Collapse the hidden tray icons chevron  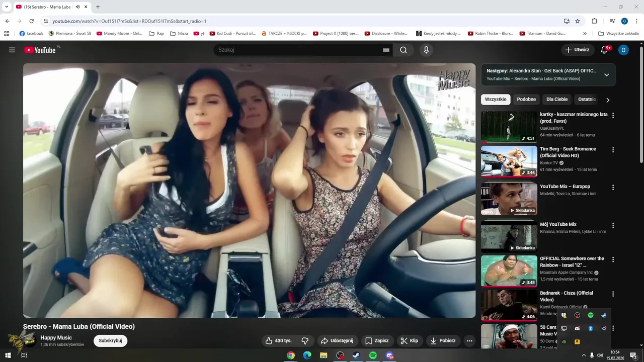(x=584, y=355)
